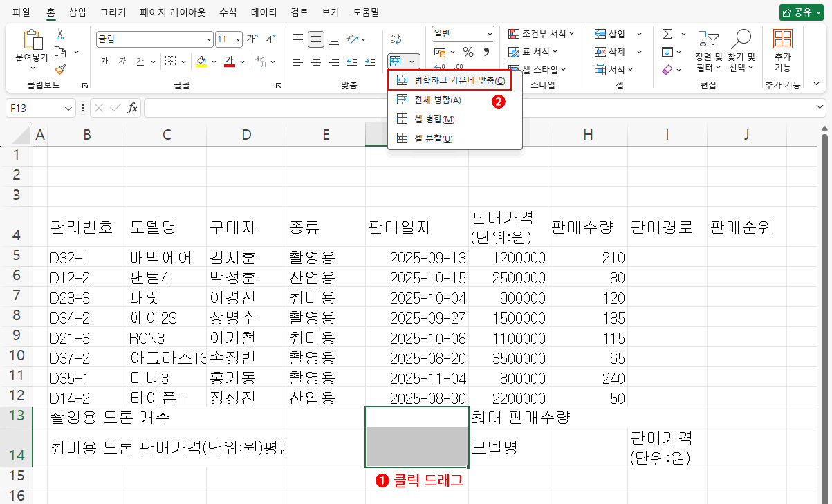Click the Format Painter brush icon
The image size is (832, 504).
point(60,69)
